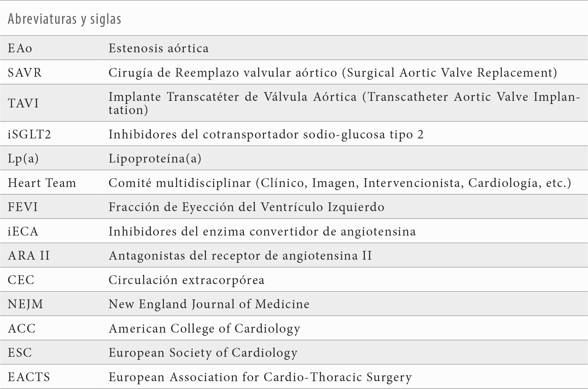Select the 'TAVI' abbreviation cell
Viewport: 588px width, 389px height.
[x=24, y=103]
